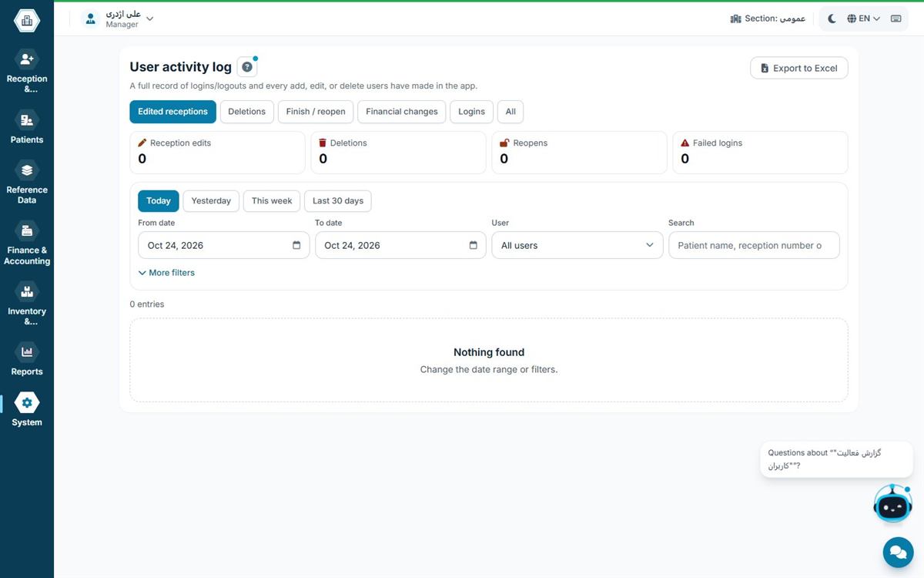Toggle dark mode moon icon

pyautogui.click(x=832, y=18)
